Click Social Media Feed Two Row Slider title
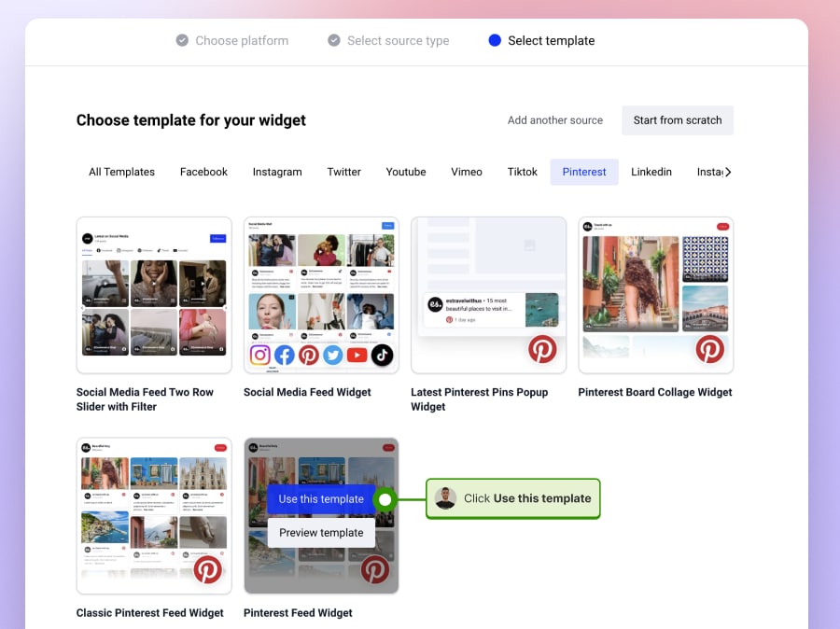This screenshot has height=629, width=840. tap(145, 399)
